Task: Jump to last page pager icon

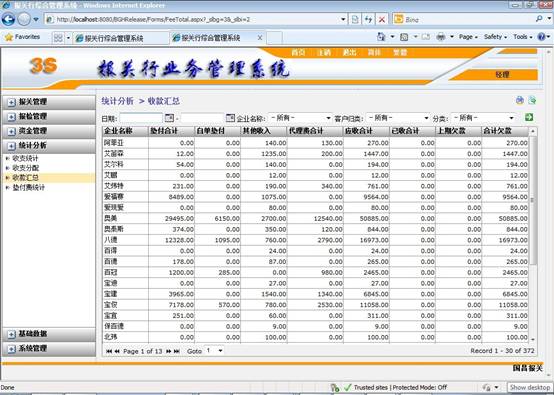Action: coord(177,351)
